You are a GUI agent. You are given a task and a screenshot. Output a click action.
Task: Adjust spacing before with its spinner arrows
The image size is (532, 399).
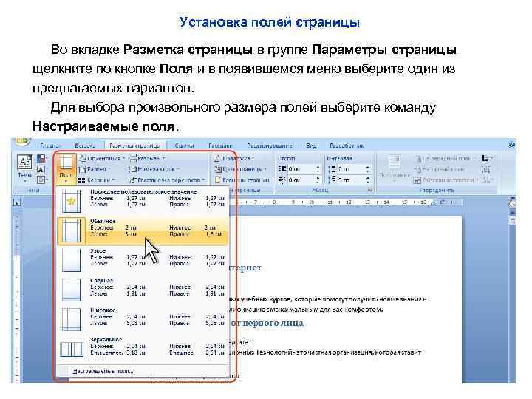[368, 169]
